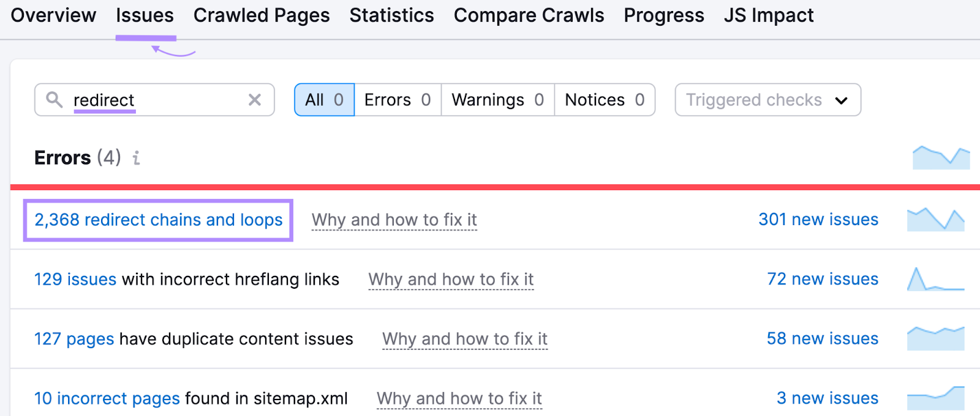Click 301 new issues link
The width and height of the screenshot is (980, 416).
[x=818, y=218]
